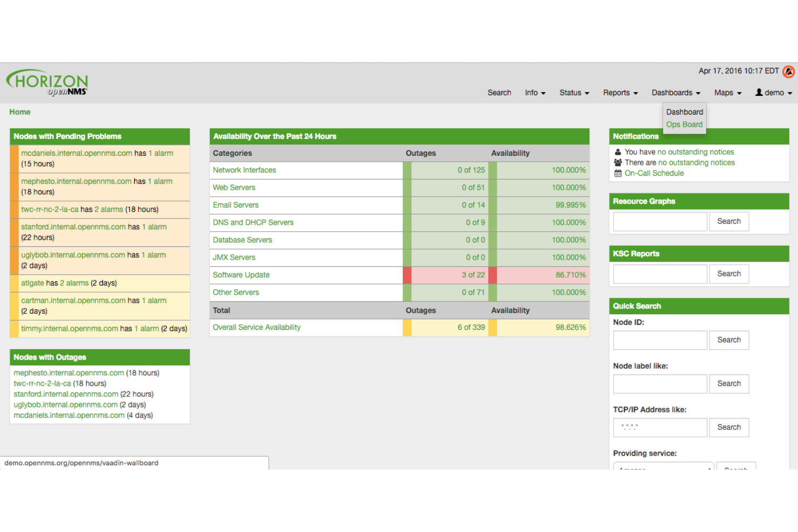Click the user icon beside demo

click(x=759, y=92)
